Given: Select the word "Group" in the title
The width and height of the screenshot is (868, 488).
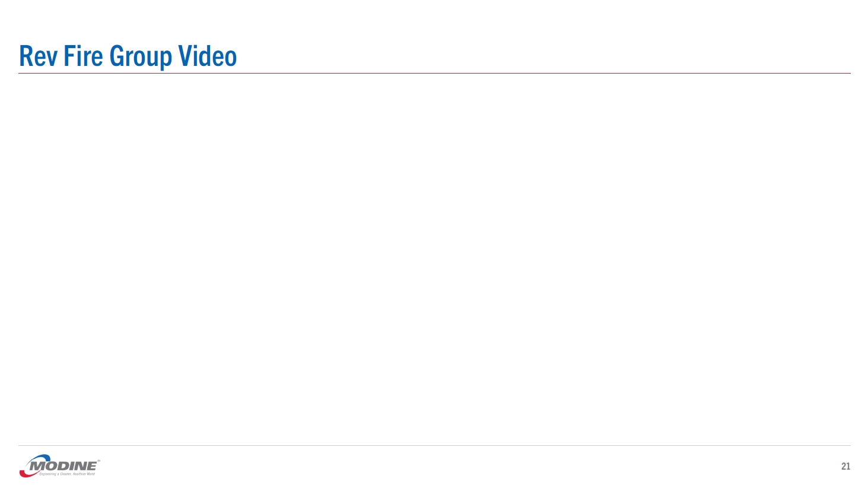Looking at the screenshot, I should tap(141, 56).
